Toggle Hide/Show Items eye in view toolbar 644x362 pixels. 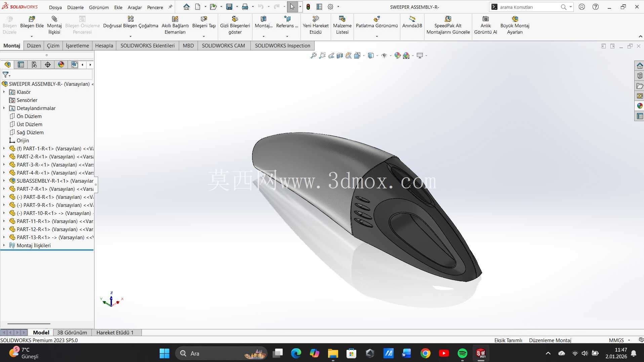(x=384, y=56)
